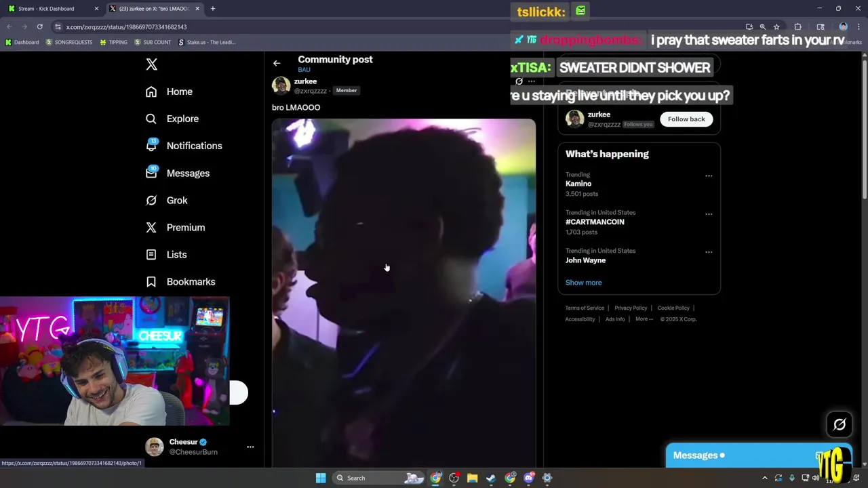Reload the page
Viewport: 868px width, 488px height.
[40, 26]
